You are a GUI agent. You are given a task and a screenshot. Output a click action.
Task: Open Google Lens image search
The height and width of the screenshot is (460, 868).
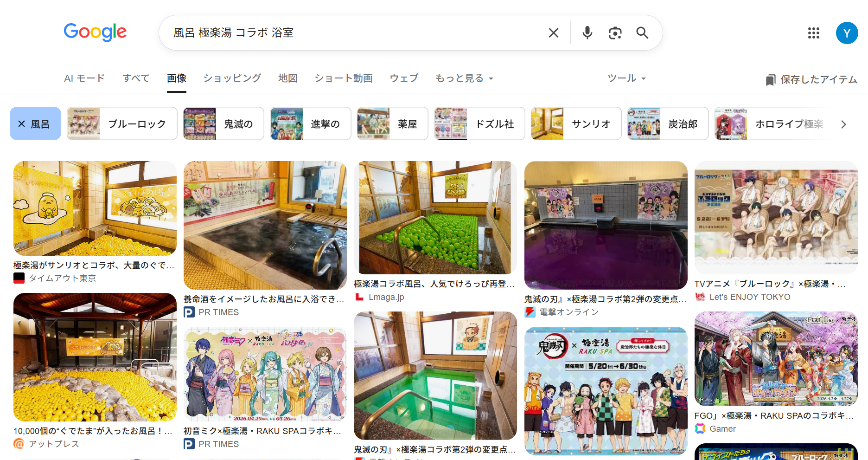(615, 33)
